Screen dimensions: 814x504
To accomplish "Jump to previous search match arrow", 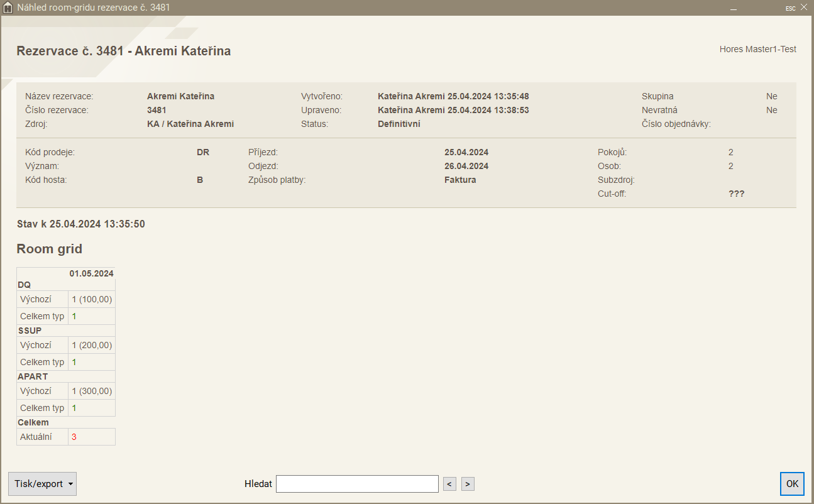I will (449, 484).
